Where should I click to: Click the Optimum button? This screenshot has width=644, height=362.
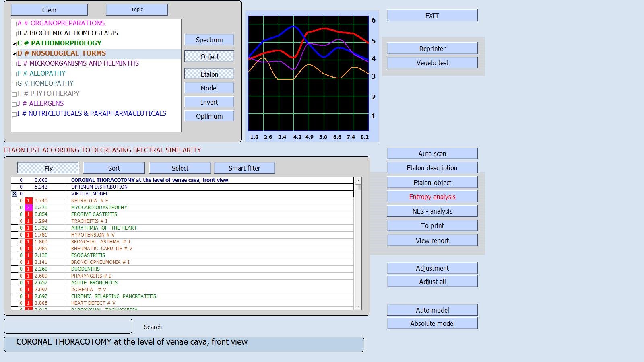(209, 116)
